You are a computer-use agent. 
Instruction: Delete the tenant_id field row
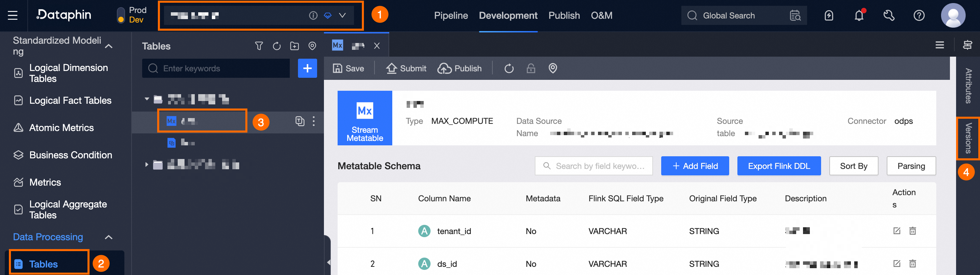tap(912, 231)
